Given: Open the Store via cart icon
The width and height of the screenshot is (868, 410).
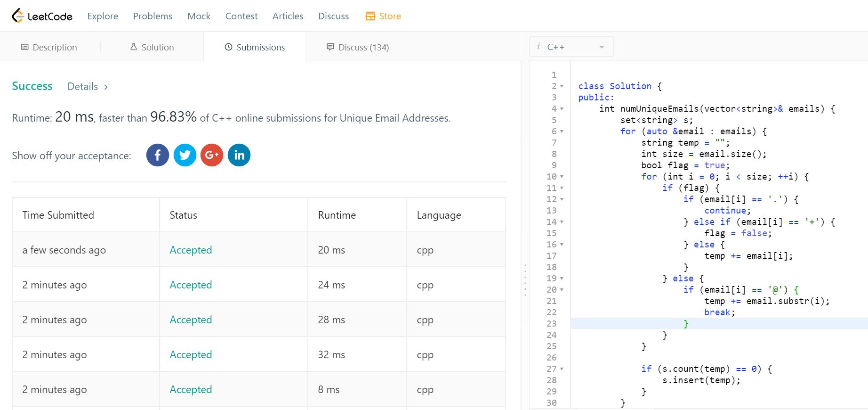Looking at the screenshot, I should [x=370, y=16].
